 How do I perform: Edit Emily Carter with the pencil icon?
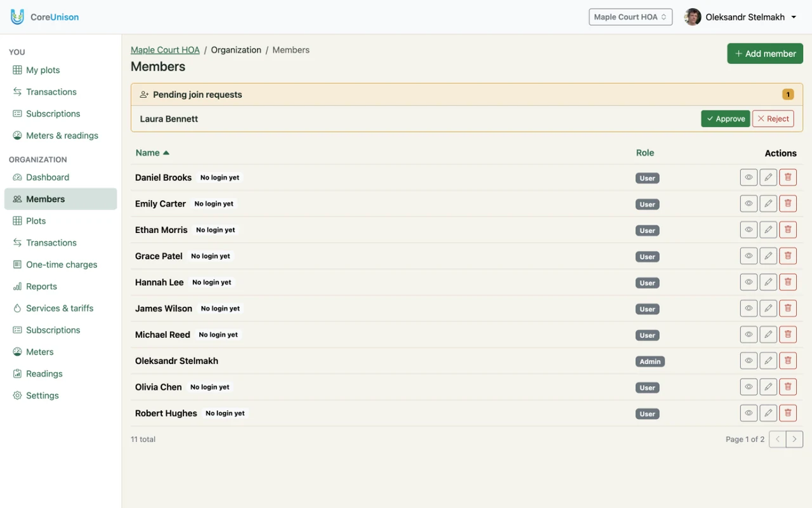(x=768, y=204)
